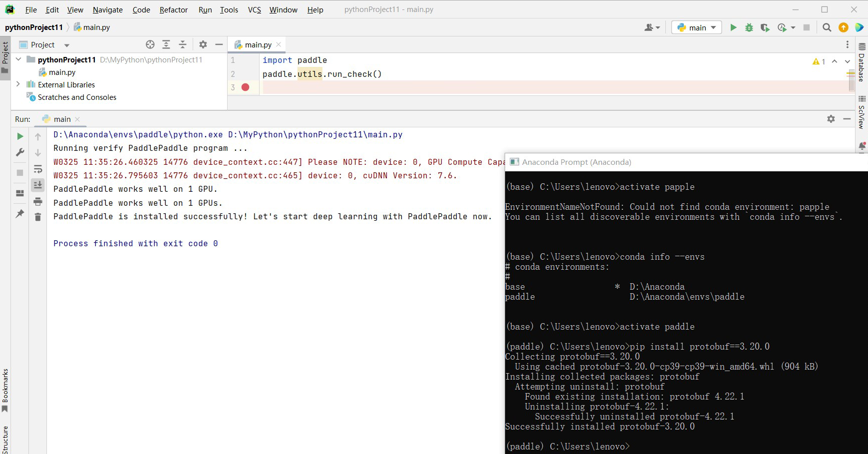Click the grey Stop button in top toolbar
The image size is (868, 454).
pos(806,27)
